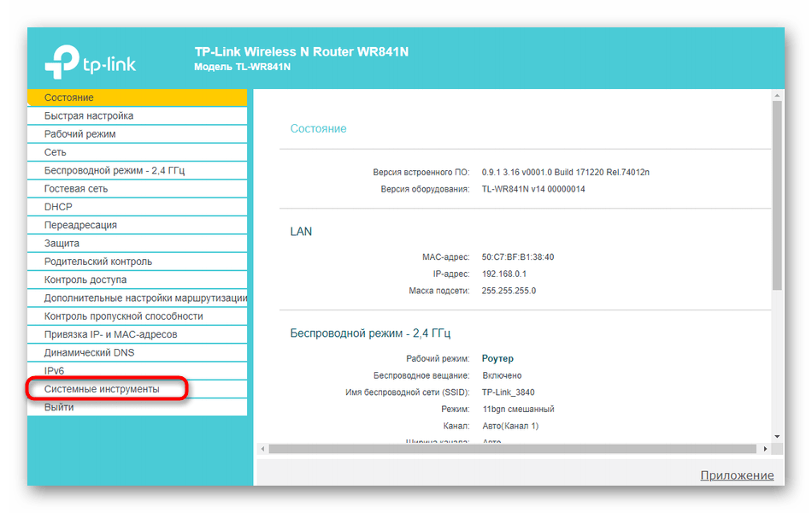Open Гостевая сеть page

click(x=76, y=189)
